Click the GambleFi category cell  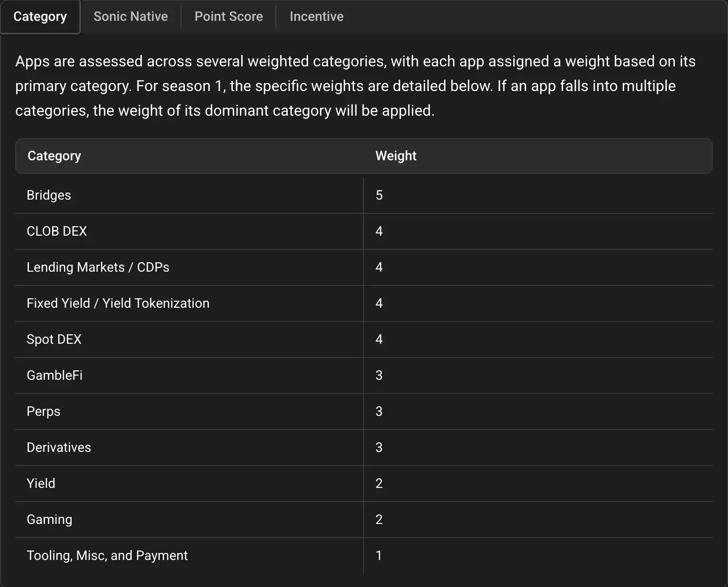[x=55, y=376]
